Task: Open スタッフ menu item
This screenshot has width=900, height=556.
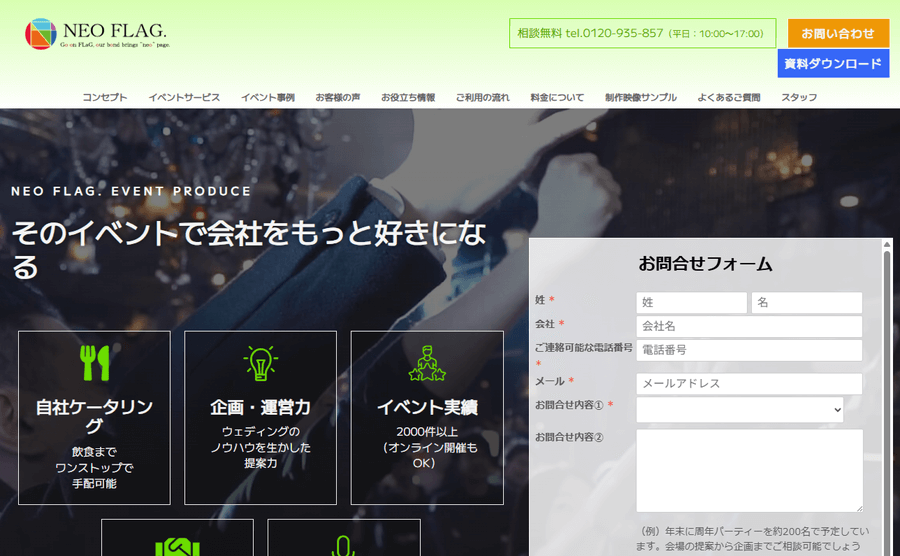Action: [799, 98]
